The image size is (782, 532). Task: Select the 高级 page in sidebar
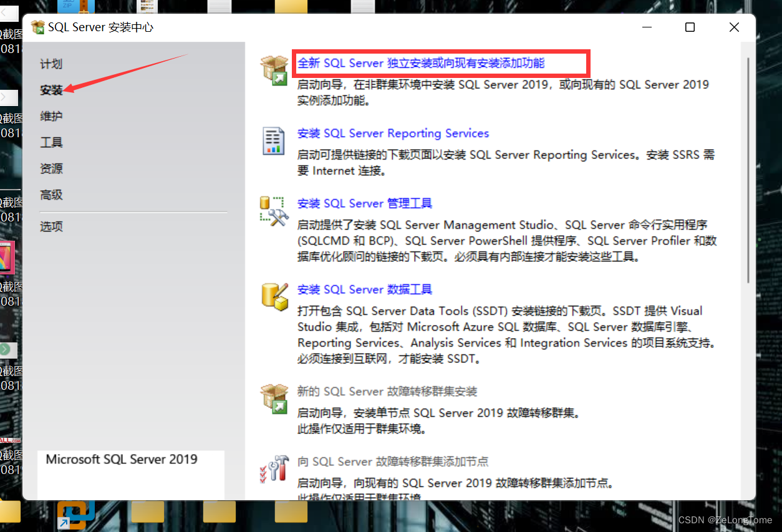[51, 195]
